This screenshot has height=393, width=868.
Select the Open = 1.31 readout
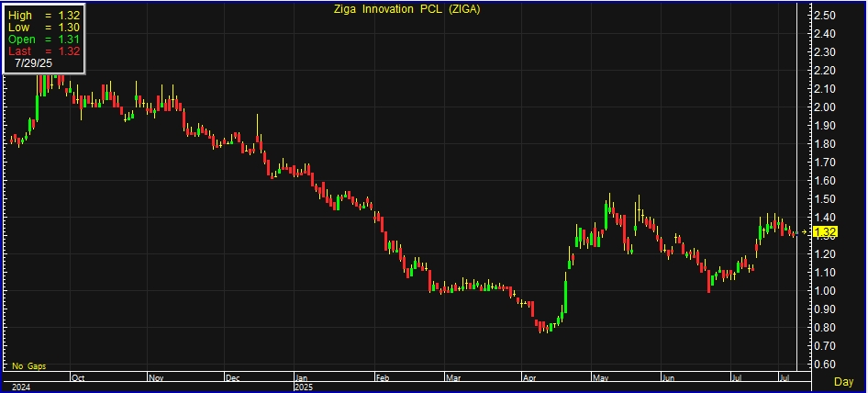click(44, 39)
